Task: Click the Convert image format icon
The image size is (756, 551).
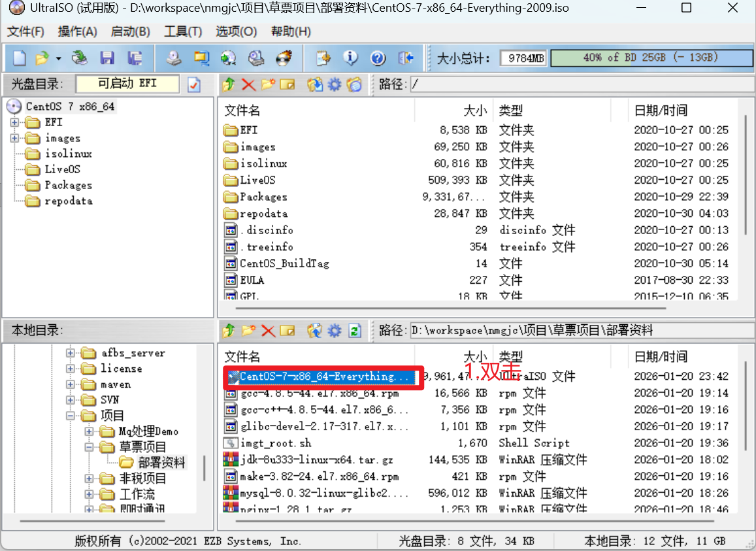Action: coord(201,58)
